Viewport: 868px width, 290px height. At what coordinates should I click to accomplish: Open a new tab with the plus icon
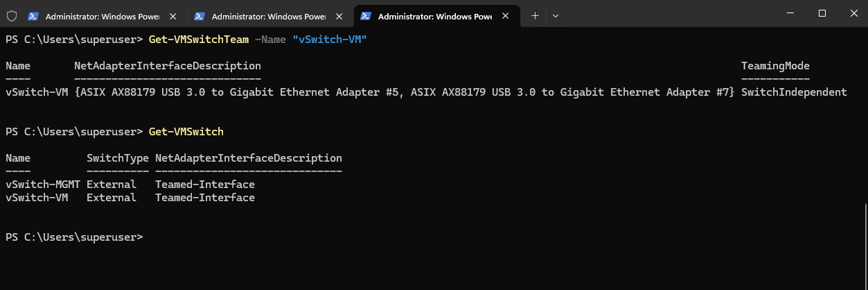(x=535, y=15)
